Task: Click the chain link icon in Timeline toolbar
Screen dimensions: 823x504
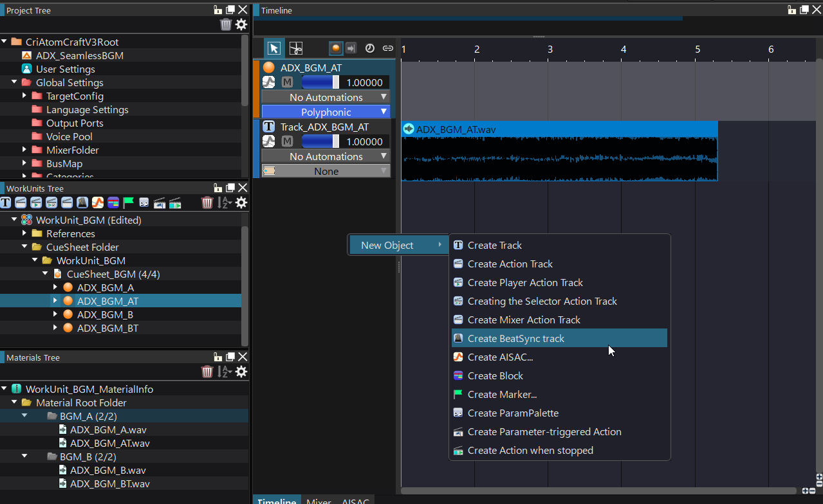Action: [x=388, y=48]
